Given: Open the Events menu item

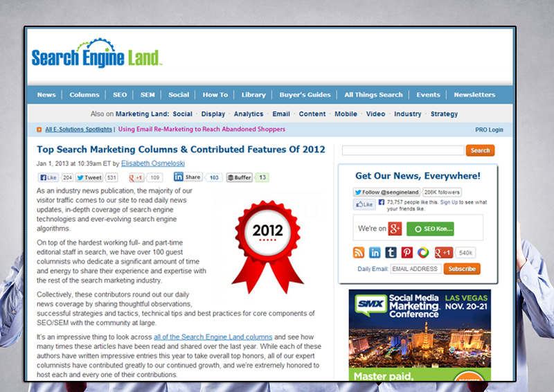Looking at the screenshot, I should point(428,95).
